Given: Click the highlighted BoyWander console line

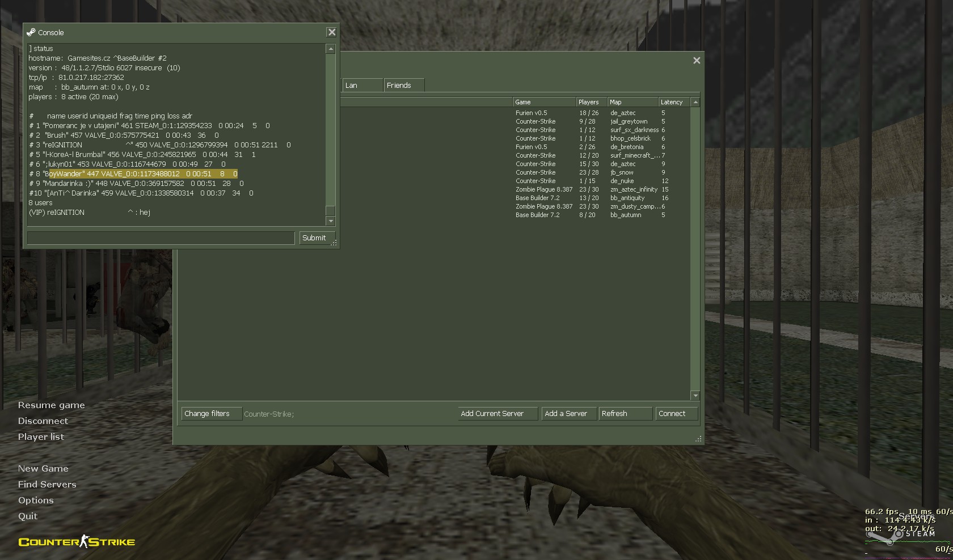Looking at the screenshot, I should click(x=133, y=174).
